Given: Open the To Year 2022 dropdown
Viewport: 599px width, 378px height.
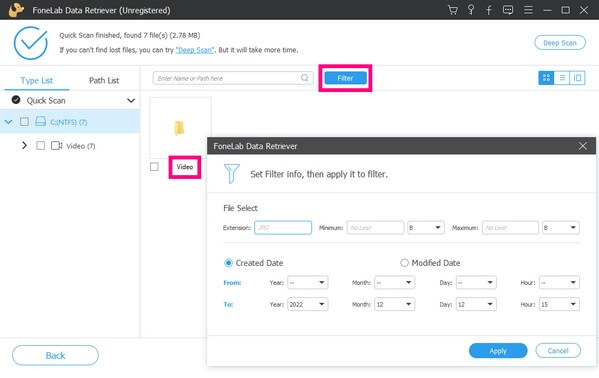Looking at the screenshot, I should 308,305.
